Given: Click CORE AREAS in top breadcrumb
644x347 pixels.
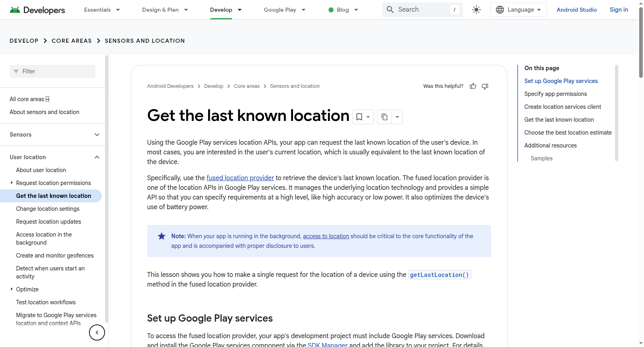Looking at the screenshot, I should 72,41.
